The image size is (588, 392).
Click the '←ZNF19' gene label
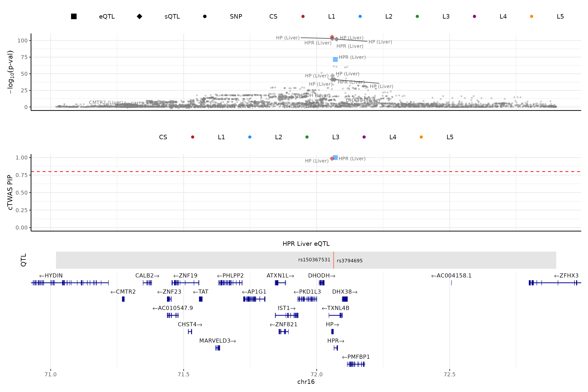[x=185, y=276]
